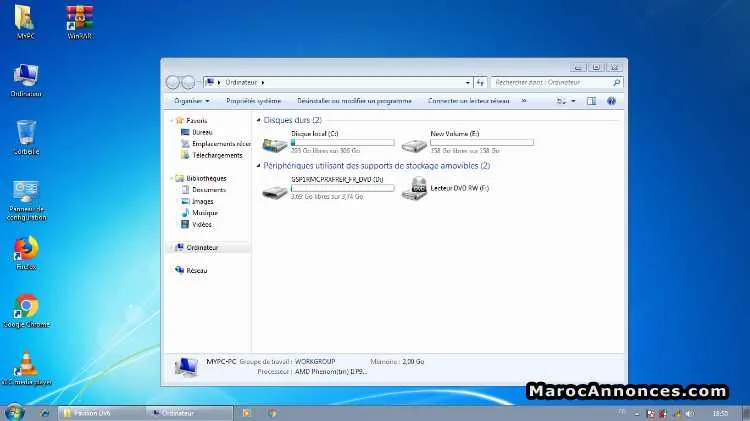Viewport: 750px width, 421px height.
Task: Show hidden tray icons arrow
Action: click(637, 413)
